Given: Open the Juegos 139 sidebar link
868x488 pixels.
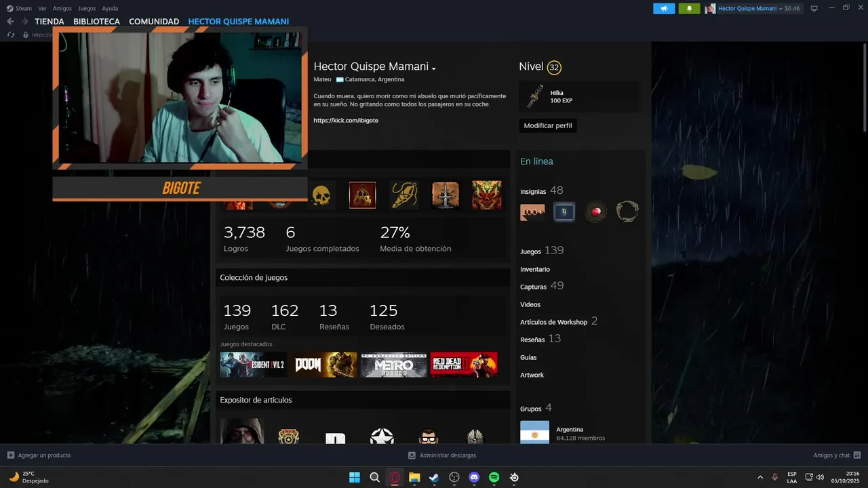Looking at the screenshot, I should 542,251.
